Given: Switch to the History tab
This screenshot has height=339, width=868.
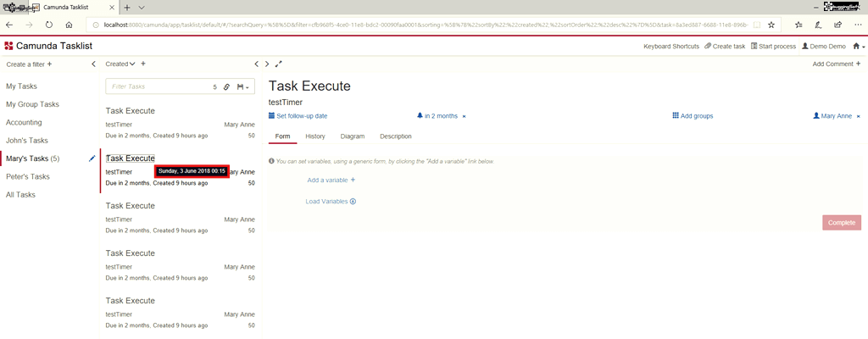Looking at the screenshot, I should [315, 136].
